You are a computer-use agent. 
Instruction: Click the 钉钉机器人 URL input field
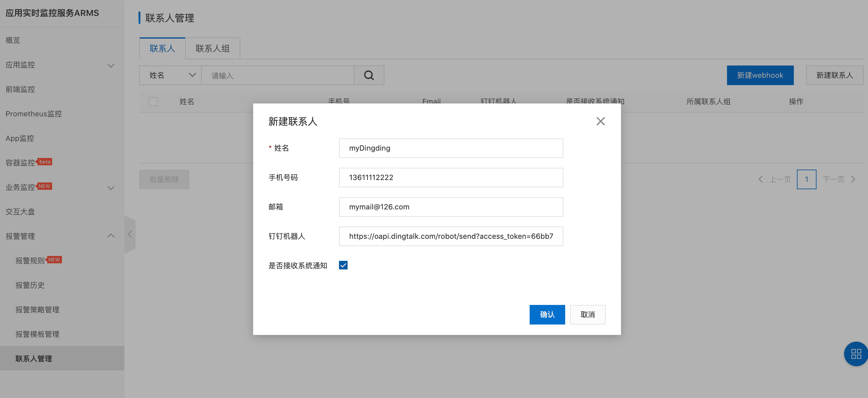(451, 236)
